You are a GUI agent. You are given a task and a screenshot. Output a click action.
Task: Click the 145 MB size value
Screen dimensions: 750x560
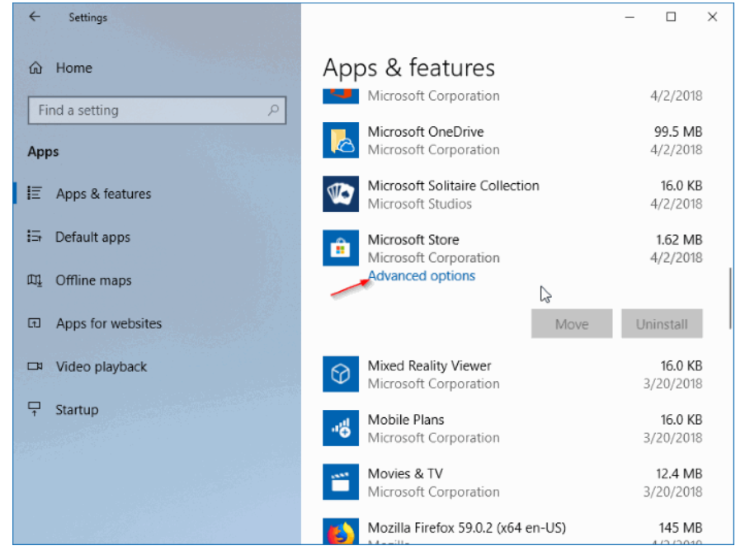(681, 528)
